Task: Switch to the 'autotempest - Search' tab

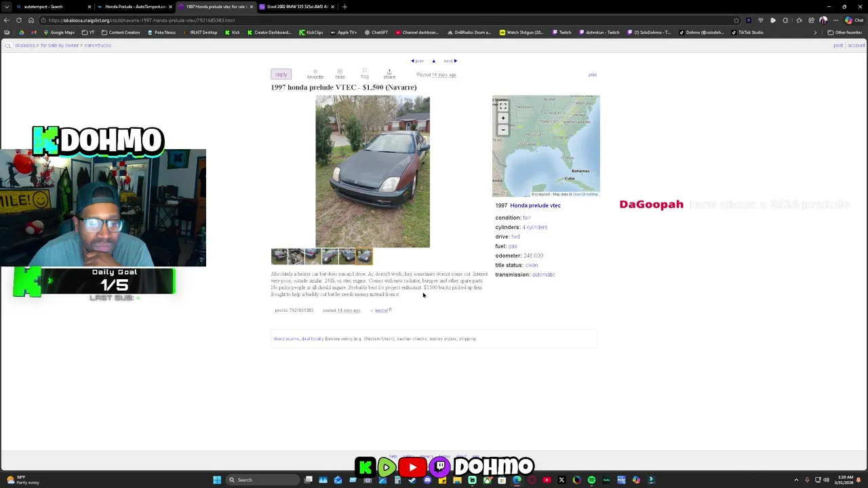Action: point(54,7)
